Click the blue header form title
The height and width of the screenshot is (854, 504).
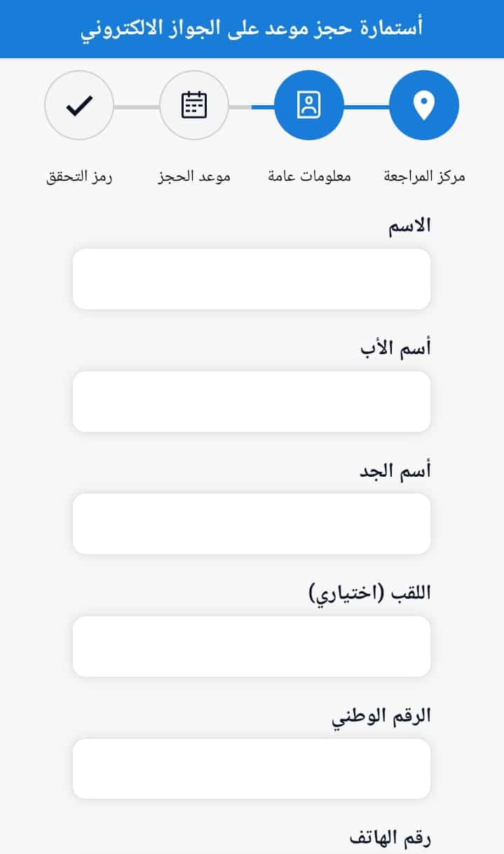(x=252, y=29)
